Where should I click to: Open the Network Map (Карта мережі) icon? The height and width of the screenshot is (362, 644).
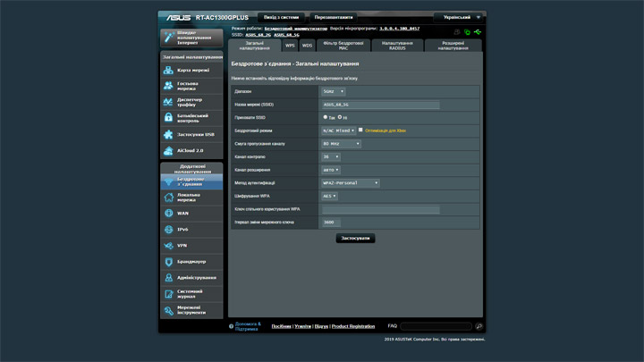[168, 71]
